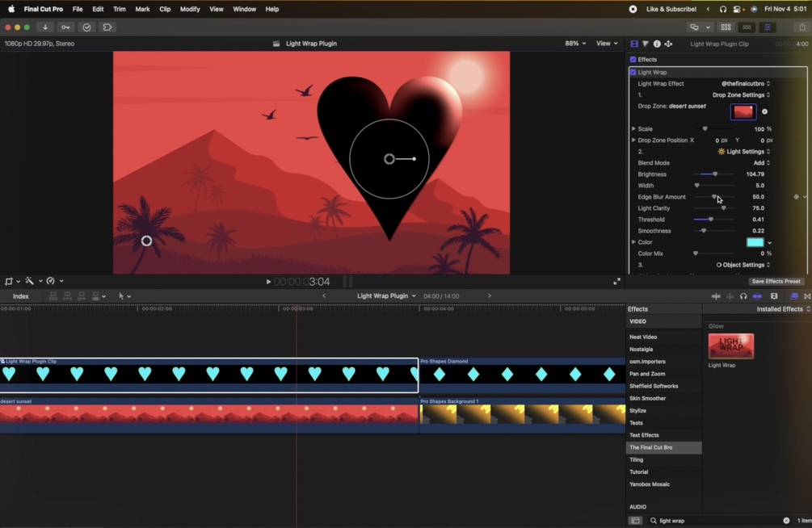Open the retime speedometer menu
This screenshot has width=812, height=528.
point(54,281)
